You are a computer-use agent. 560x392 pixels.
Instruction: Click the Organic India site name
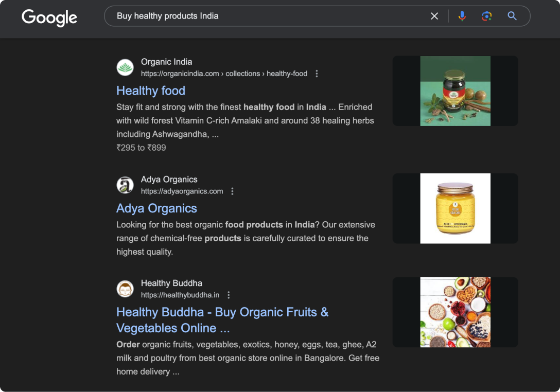click(166, 62)
